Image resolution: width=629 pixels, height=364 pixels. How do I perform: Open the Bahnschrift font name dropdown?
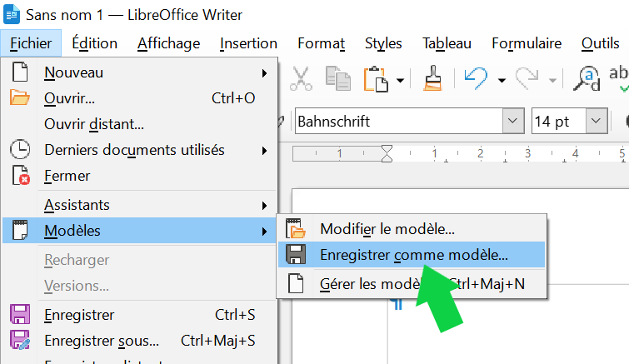[512, 122]
